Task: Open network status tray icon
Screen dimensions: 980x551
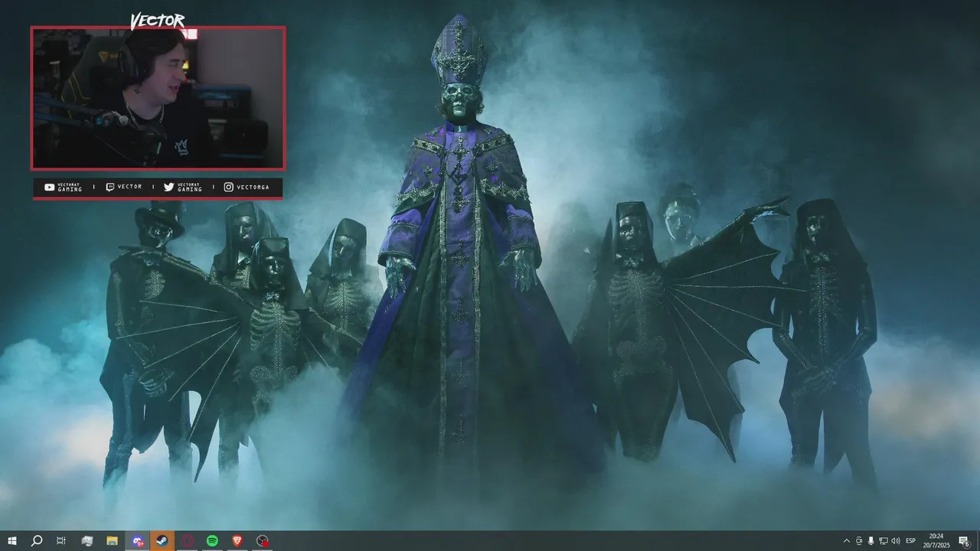Action: (884, 541)
